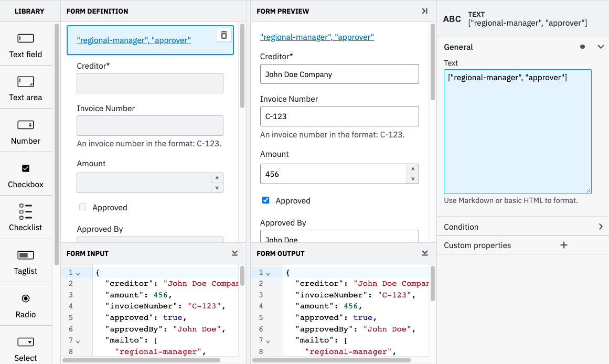Open the Condition section

coord(522,227)
